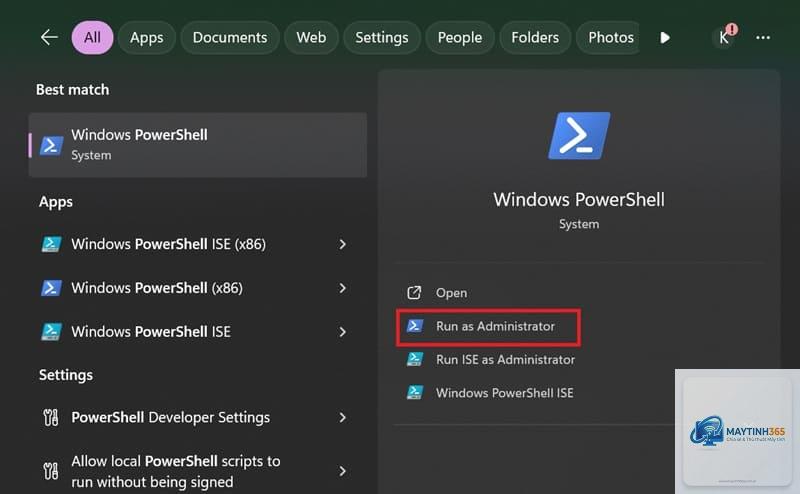Open Windows PowerShell (x86) result
Screen dimensions: 800x494
click(197, 288)
